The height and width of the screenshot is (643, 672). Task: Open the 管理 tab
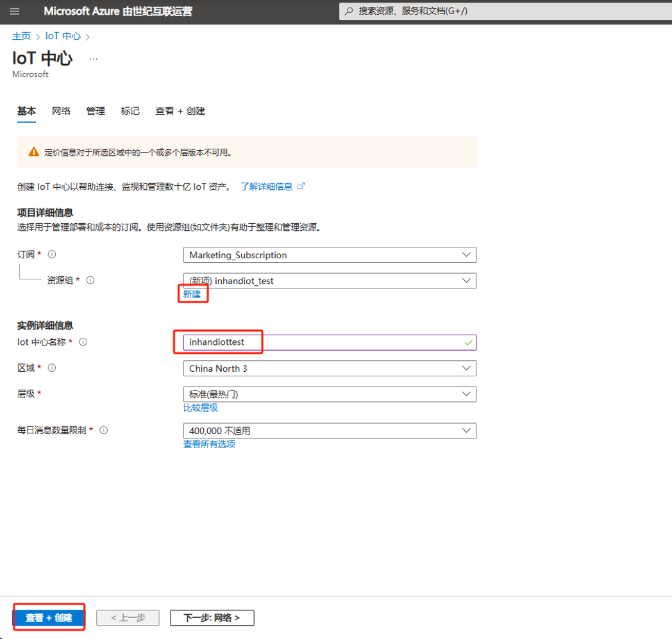pos(96,112)
